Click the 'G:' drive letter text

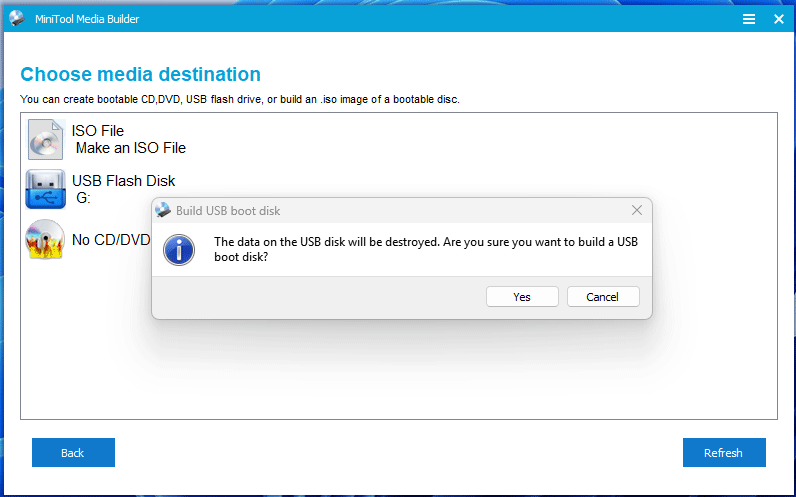83,198
